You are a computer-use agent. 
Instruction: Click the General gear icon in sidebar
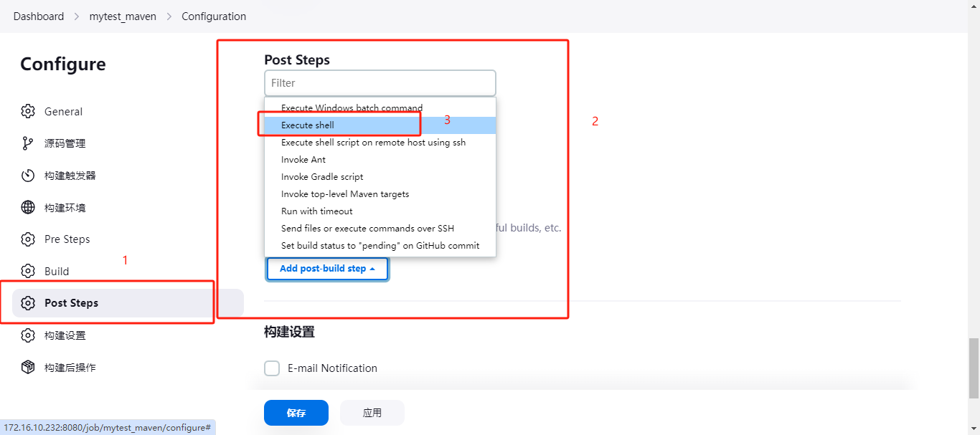[28, 111]
